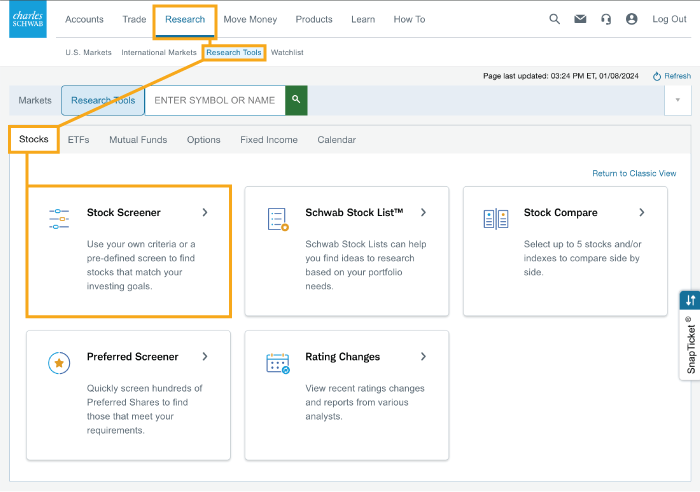This screenshot has width=700, height=492.
Task: Click the Schwab Stock List icon
Action: coord(278,219)
